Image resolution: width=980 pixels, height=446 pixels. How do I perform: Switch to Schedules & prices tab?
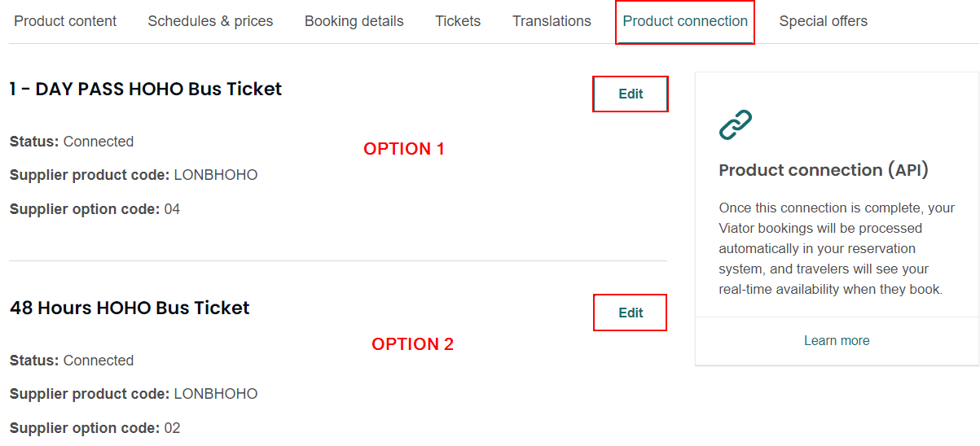(x=210, y=21)
